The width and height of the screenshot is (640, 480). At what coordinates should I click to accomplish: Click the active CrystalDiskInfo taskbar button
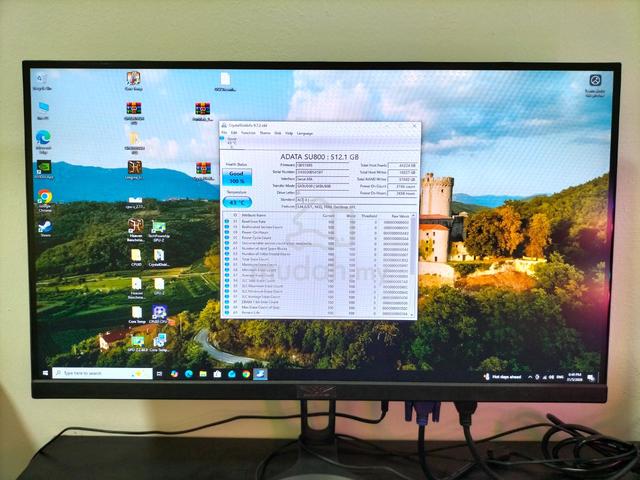(x=260, y=374)
